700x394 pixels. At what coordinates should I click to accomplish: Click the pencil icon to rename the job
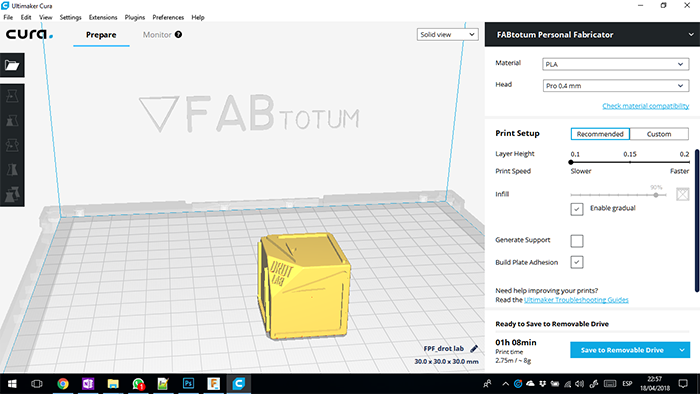point(474,348)
